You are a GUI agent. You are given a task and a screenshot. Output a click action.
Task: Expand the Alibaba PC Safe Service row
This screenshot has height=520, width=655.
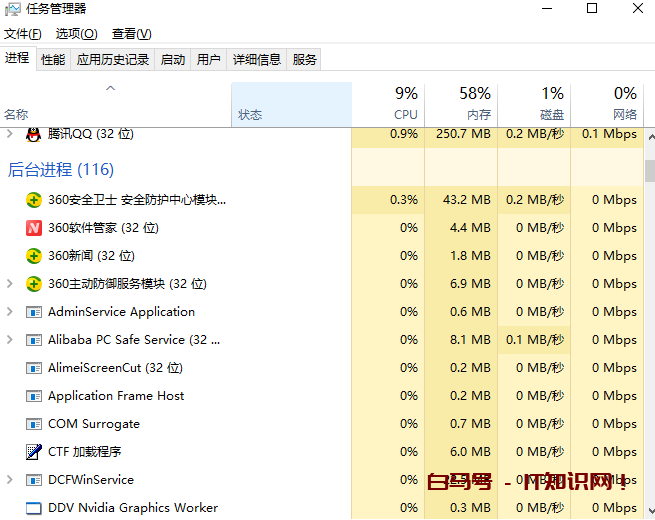(10, 340)
